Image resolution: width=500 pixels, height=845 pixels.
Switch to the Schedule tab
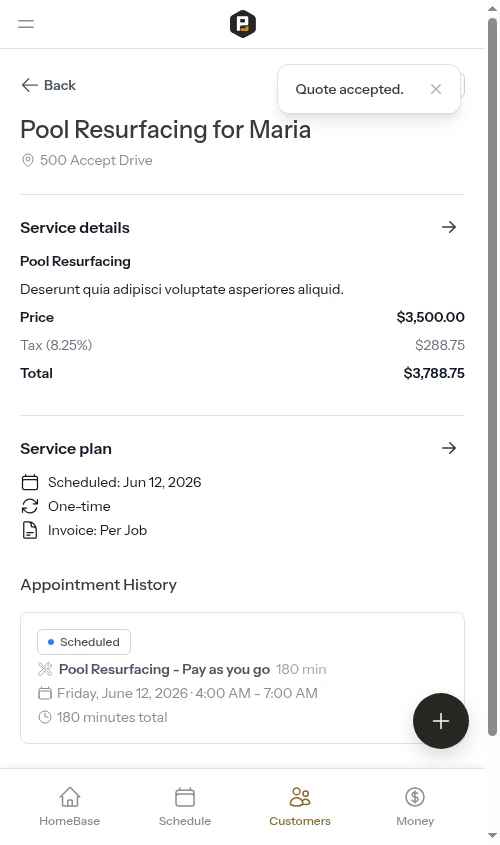(x=185, y=807)
